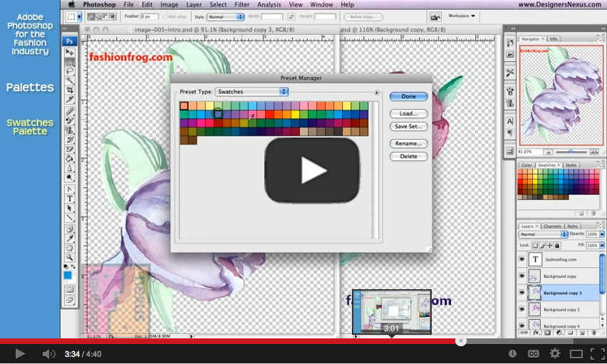Hide the Background copy 3 layer
The image size is (607, 364).
click(522, 293)
